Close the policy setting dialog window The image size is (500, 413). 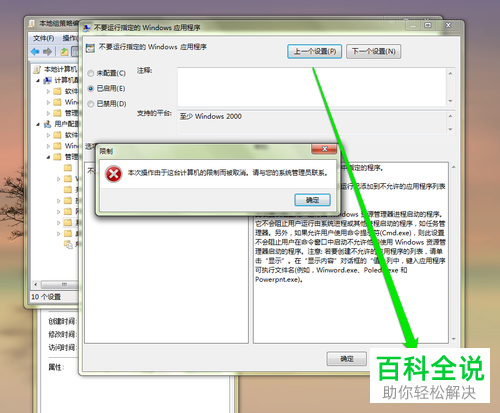[449, 26]
